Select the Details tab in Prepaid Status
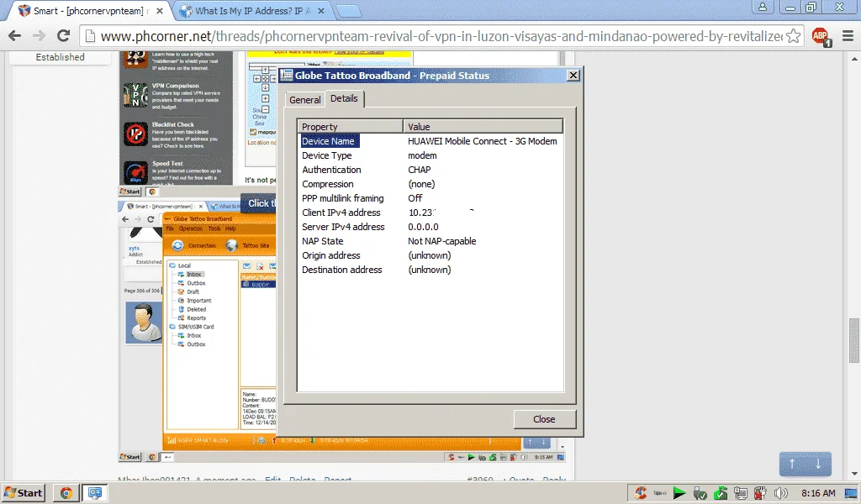Image resolution: width=861 pixels, height=504 pixels. (x=344, y=98)
